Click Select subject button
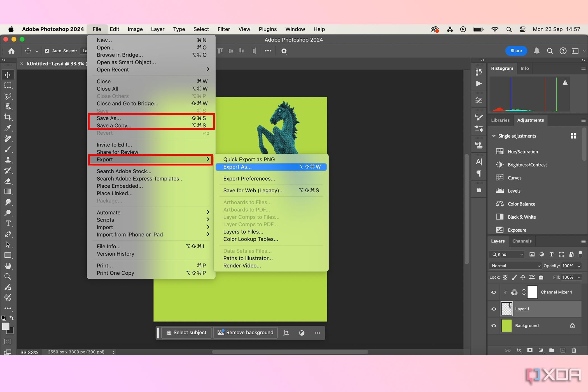Image resolution: width=588 pixels, height=392 pixels. coord(185,333)
